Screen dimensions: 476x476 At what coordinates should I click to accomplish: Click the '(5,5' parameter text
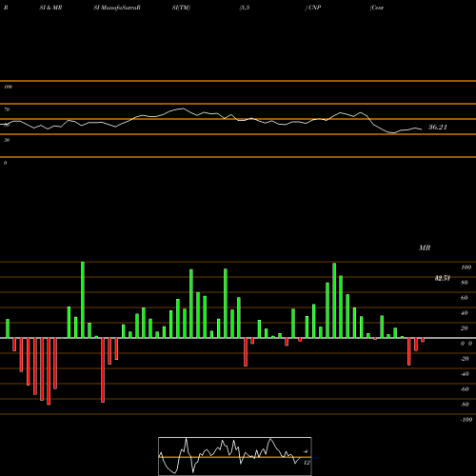tap(245, 8)
